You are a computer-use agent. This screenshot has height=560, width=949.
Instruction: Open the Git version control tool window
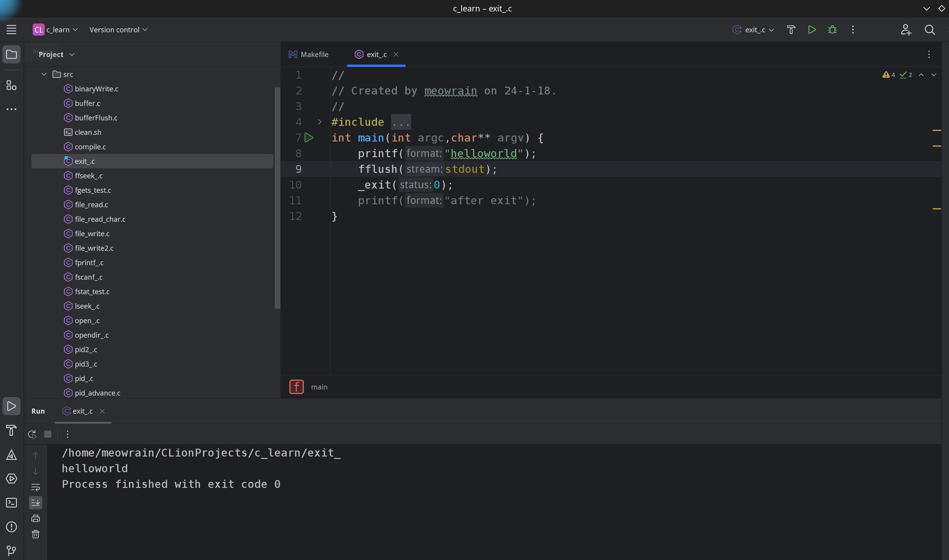click(11, 551)
